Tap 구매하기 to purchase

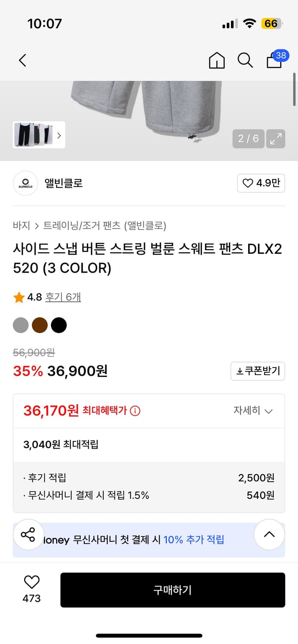(x=173, y=590)
